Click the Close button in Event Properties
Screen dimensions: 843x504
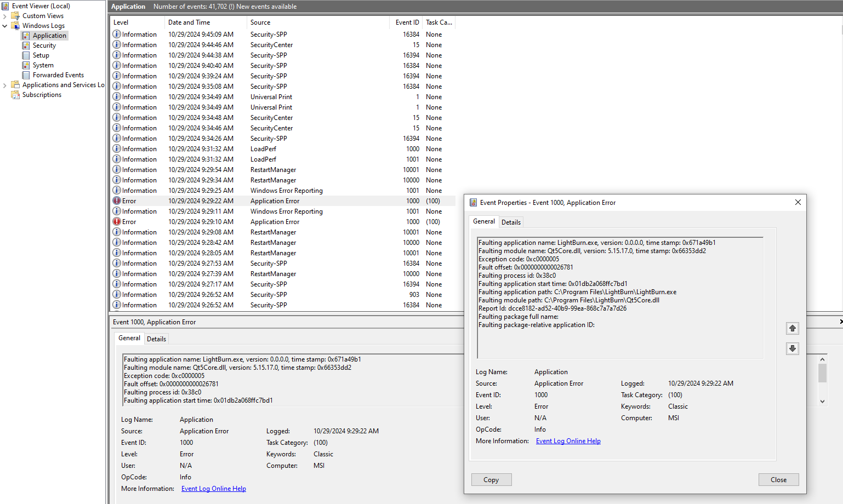[x=778, y=480]
